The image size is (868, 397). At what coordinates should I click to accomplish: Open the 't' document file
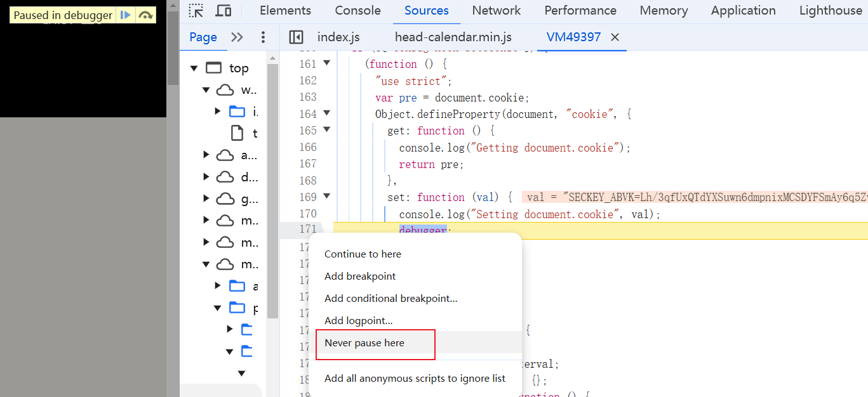coord(237,133)
